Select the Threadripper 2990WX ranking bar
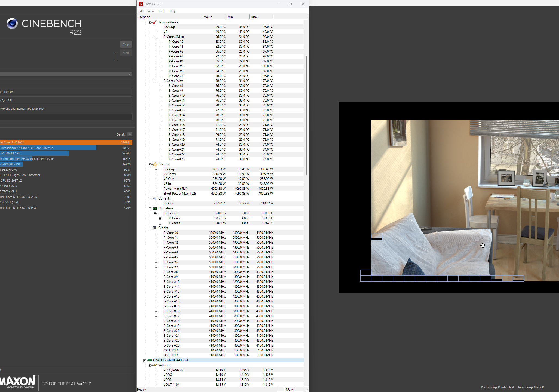The width and height of the screenshot is (559, 392). 48,148
